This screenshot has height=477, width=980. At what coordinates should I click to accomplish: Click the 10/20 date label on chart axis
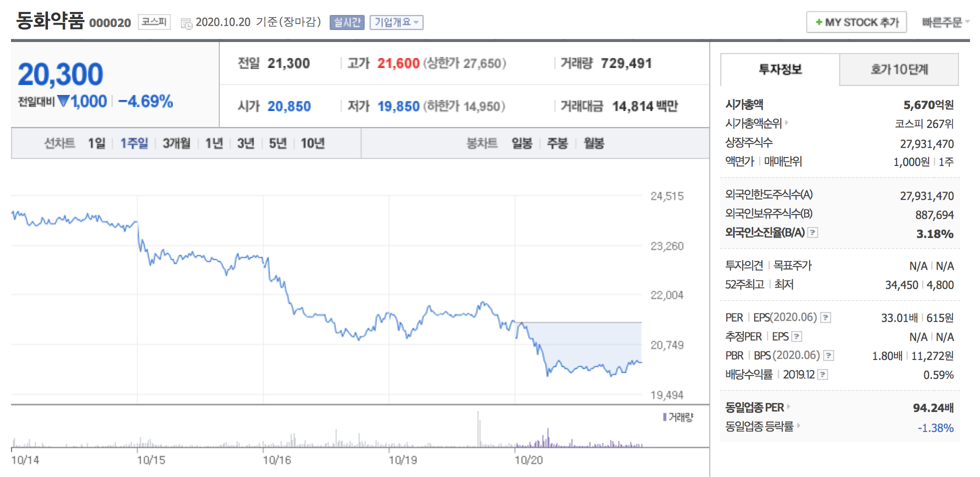click(x=528, y=460)
